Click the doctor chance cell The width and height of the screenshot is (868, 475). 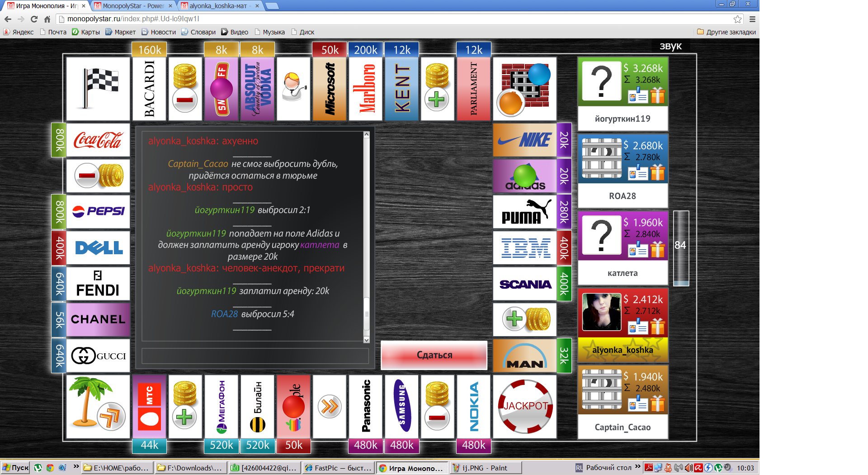pos(293,89)
